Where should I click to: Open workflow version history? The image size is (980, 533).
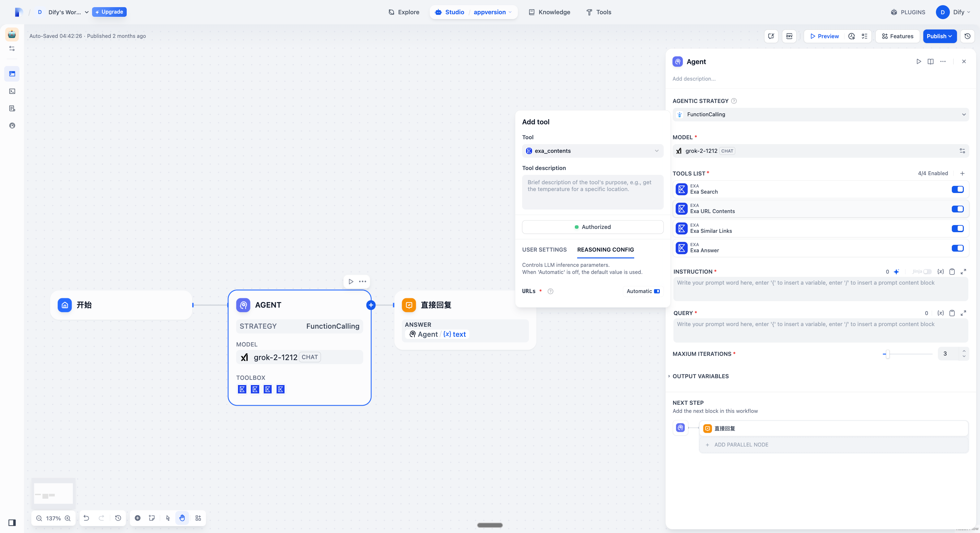click(x=967, y=36)
